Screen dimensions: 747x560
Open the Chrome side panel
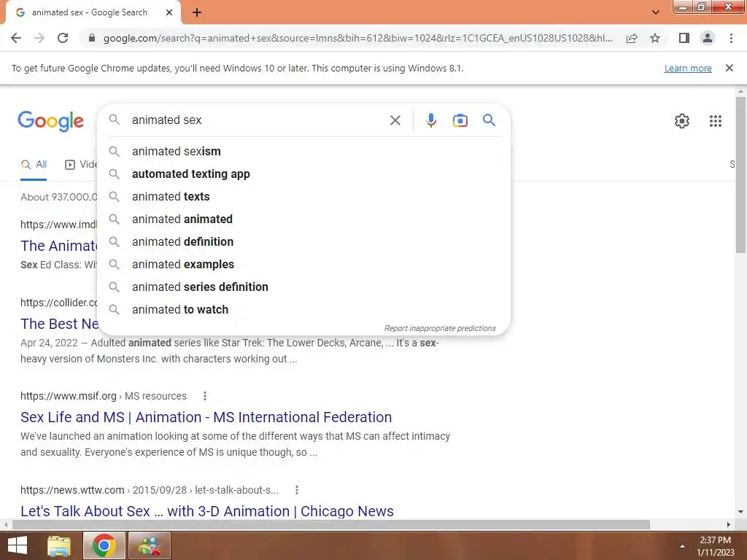[684, 38]
